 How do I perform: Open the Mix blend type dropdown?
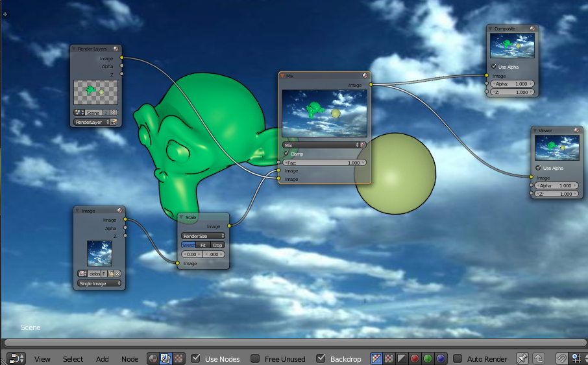pyautogui.click(x=321, y=145)
